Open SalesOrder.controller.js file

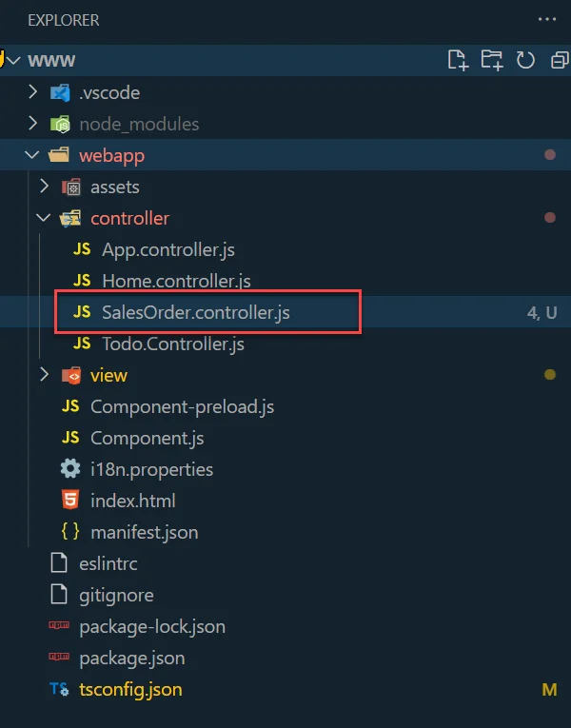pos(195,312)
